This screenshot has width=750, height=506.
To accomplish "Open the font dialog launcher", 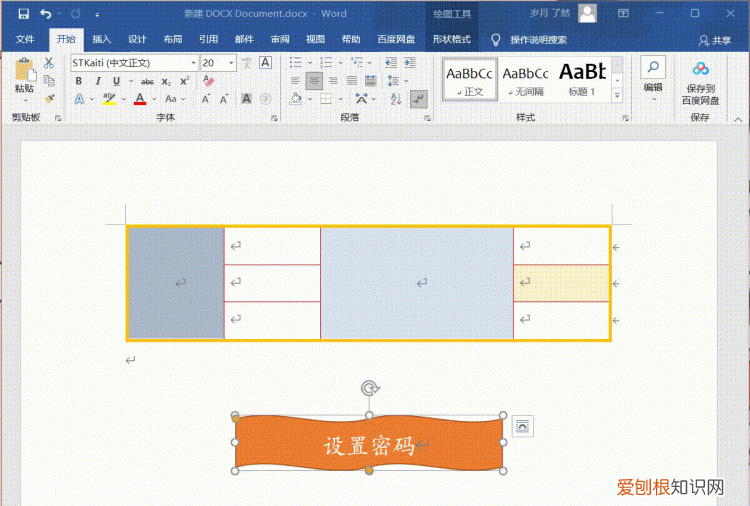I will [x=275, y=118].
